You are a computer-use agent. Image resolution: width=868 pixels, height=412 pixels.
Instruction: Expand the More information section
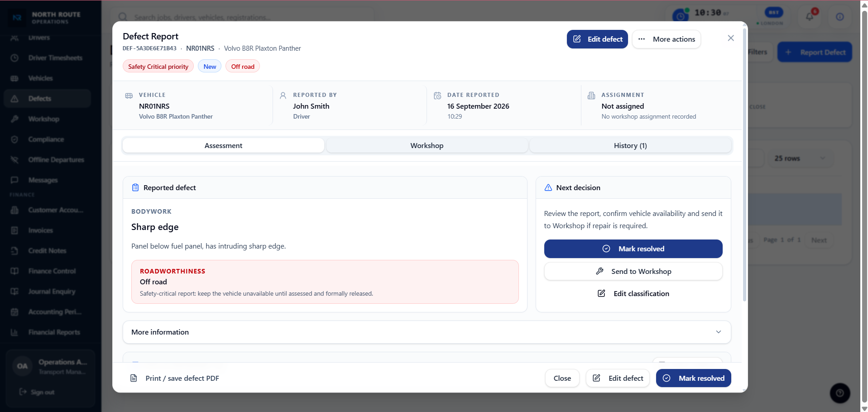tap(427, 332)
